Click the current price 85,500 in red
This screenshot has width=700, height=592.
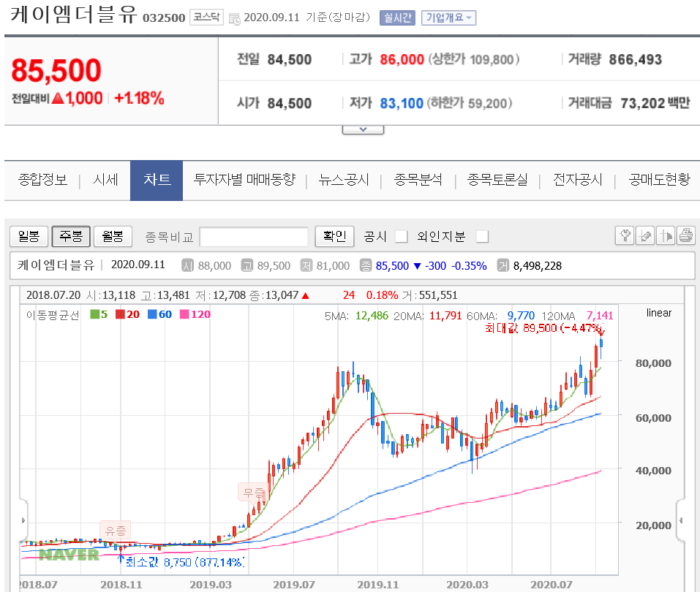[56, 70]
